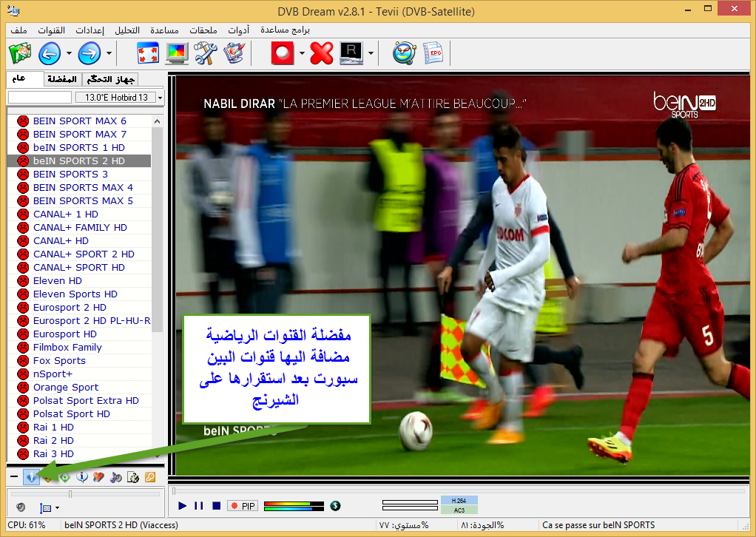This screenshot has height=537, width=756.
Task: Click the volume slider handle
Action: coord(70,494)
